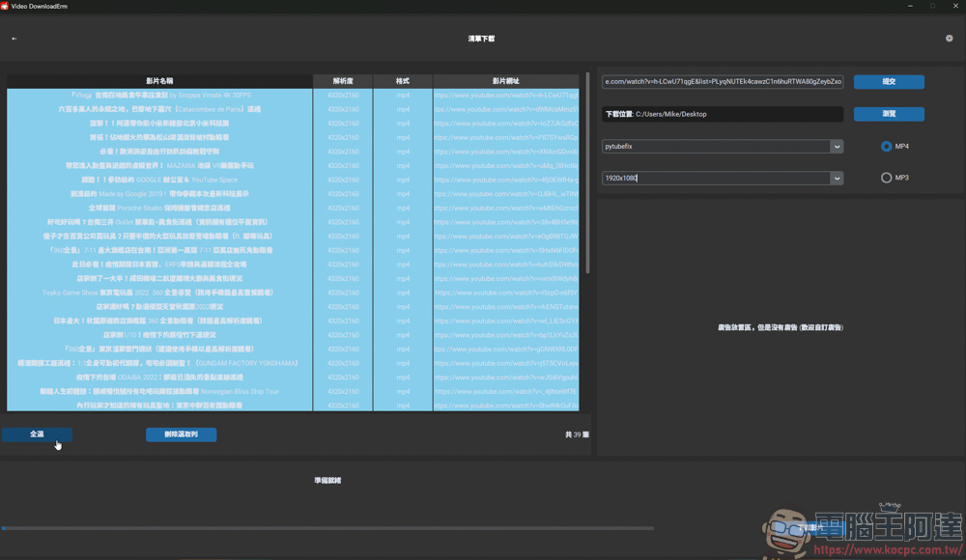Click the URL cell containing v=XNXciGDvx
This screenshot has width=966, height=560.
(x=506, y=152)
